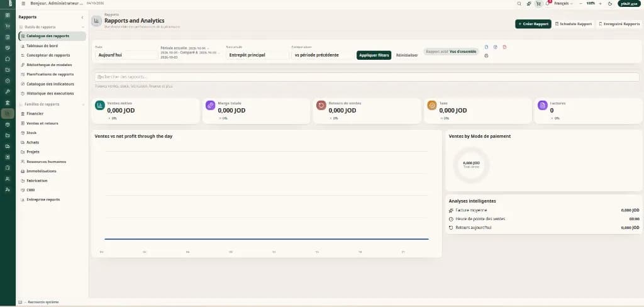
Task: Open the Achats report family
Action: pyautogui.click(x=52, y=142)
